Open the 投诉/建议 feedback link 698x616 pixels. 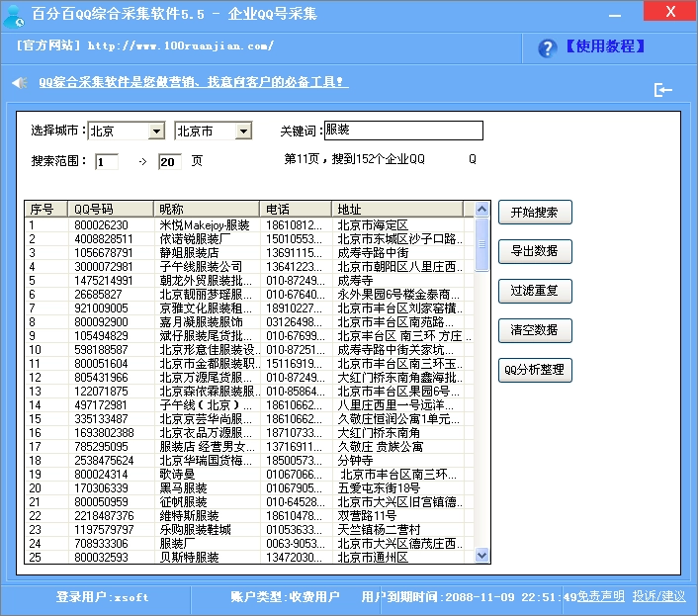(658, 596)
